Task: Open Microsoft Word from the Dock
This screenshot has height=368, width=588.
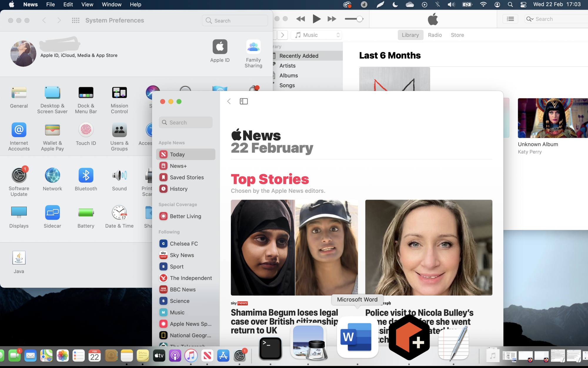Action: (357, 337)
